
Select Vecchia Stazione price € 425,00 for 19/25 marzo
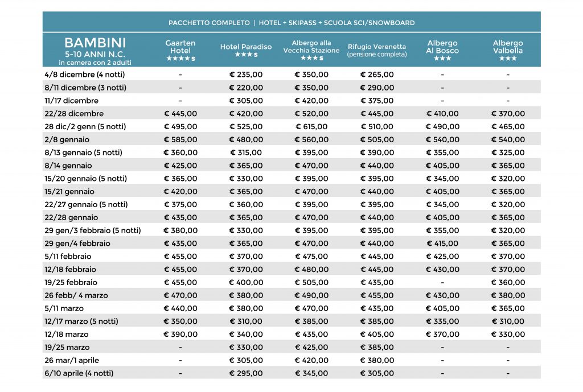tap(311, 348)
